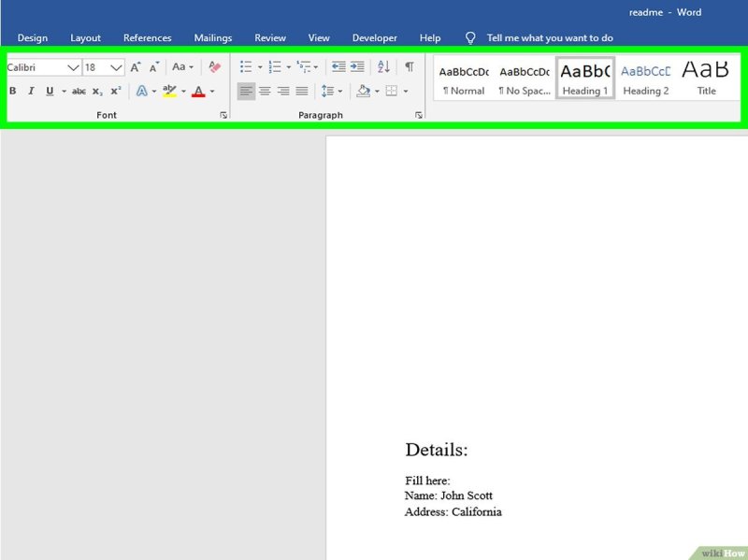
Task: Decrease paragraph indent
Action: click(338, 66)
